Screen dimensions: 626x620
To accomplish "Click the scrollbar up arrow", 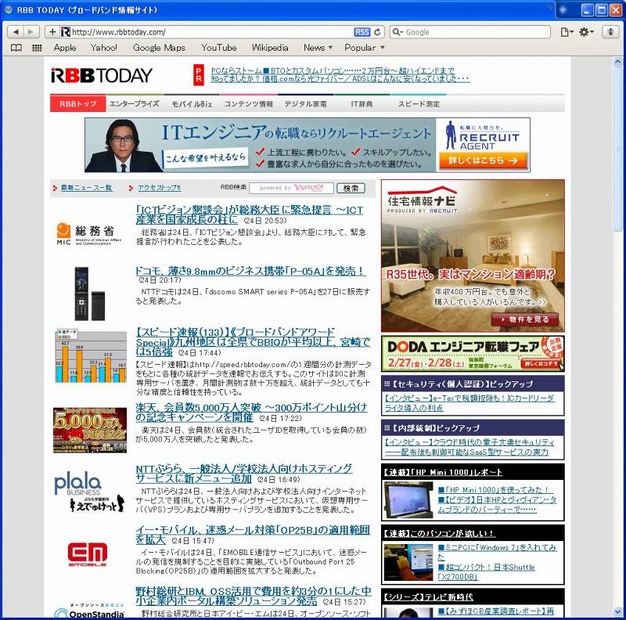I will tap(618, 62).
